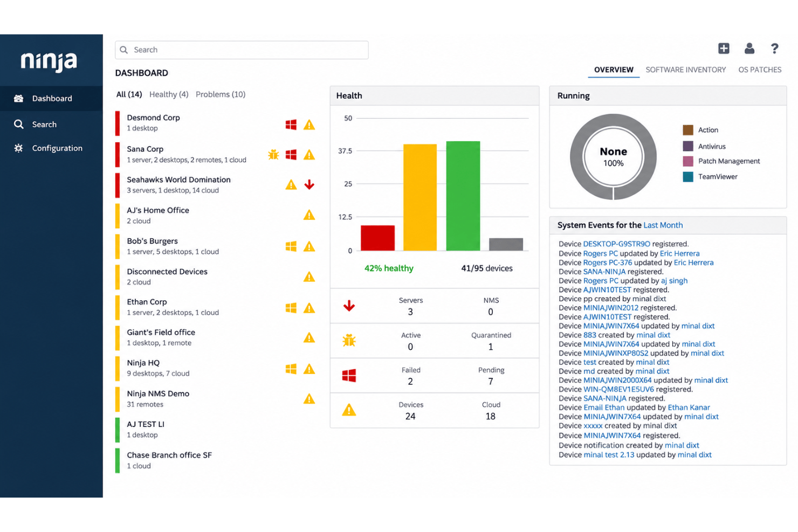Click warning icon in Health Devices row

click(x=349, y=410)
